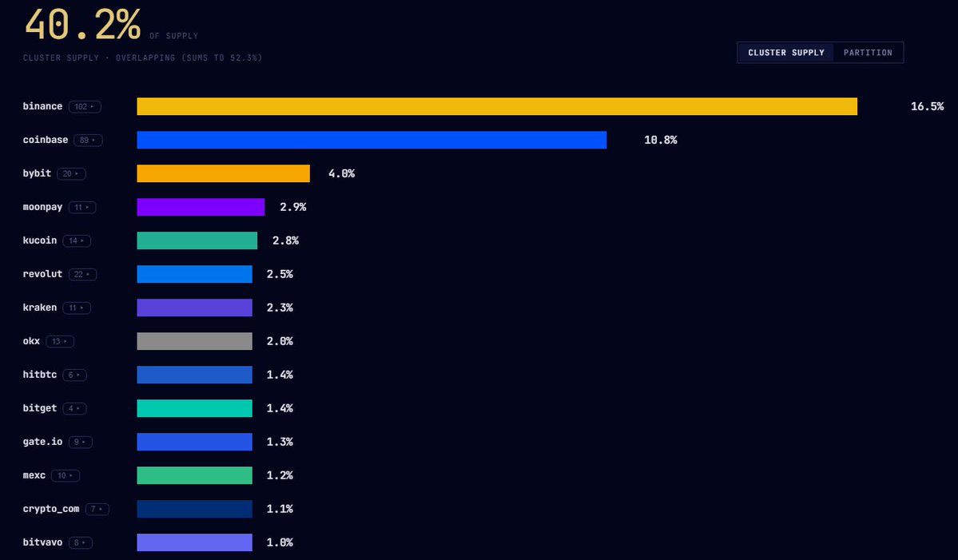Screen dimensions: 958x560
Task: Click the blue coinbase bar
Action: tap(372, 140)
